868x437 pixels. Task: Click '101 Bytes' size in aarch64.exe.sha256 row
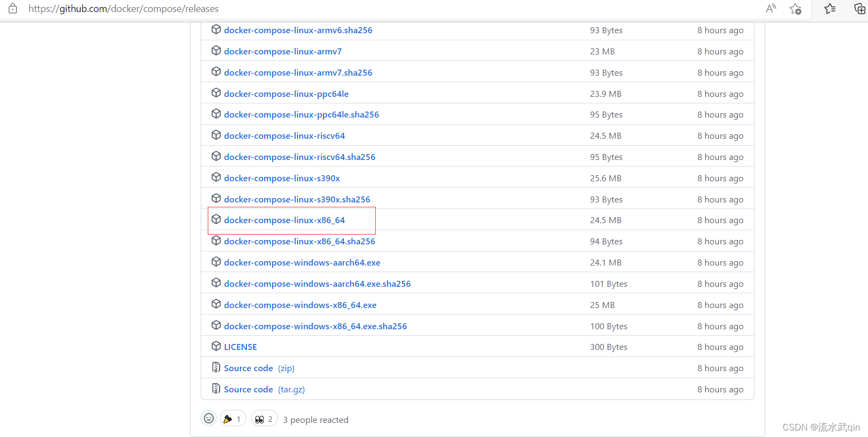(x=609, y=284)
